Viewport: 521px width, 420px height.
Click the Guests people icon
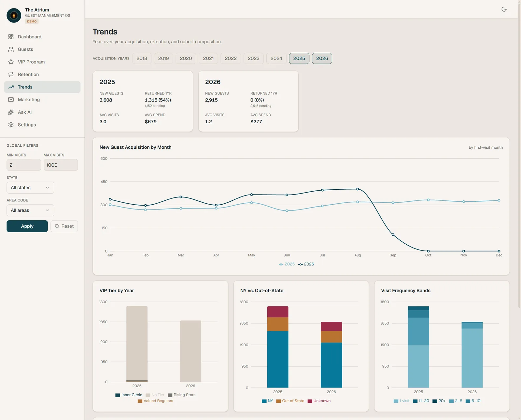(x=11, y=49)
